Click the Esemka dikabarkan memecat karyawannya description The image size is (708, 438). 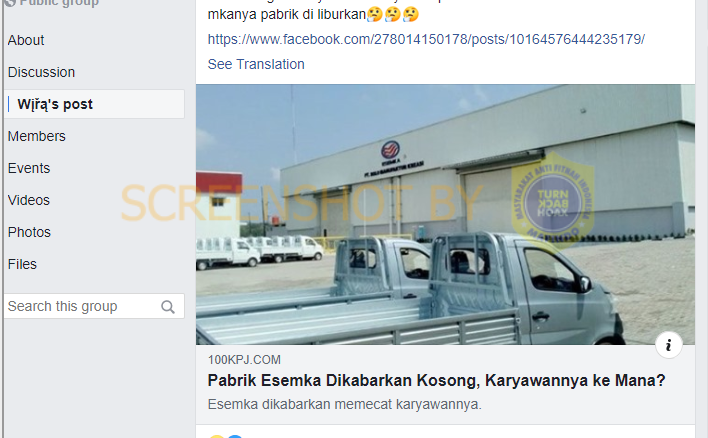[x=345, y=404]
